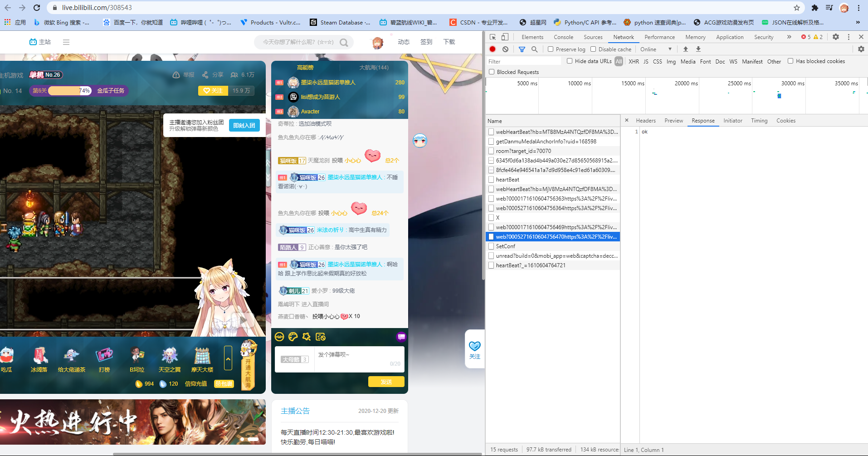Click the 74% level progress bar

(x=70, y=91)
